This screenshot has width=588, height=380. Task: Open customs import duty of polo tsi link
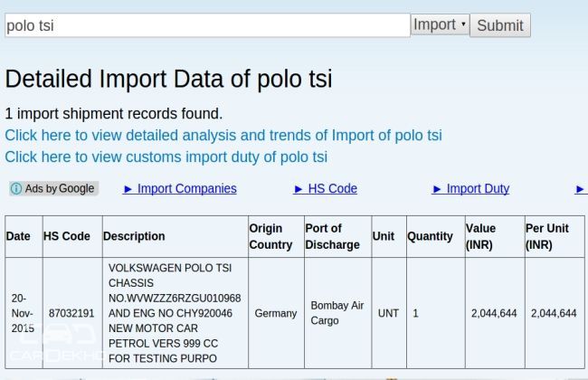(x=166, y=157)
